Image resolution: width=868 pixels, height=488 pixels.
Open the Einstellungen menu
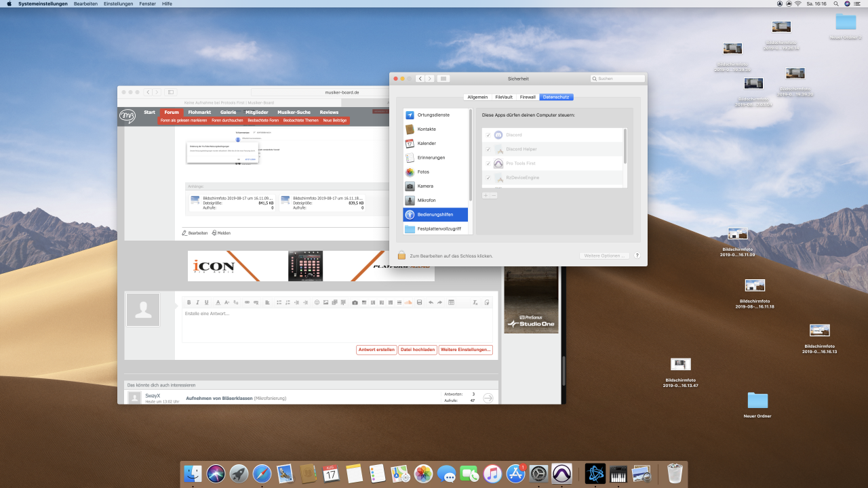(119, 3)
